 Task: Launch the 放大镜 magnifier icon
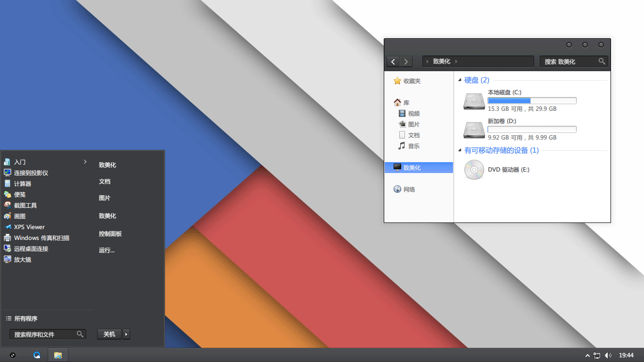8,260
